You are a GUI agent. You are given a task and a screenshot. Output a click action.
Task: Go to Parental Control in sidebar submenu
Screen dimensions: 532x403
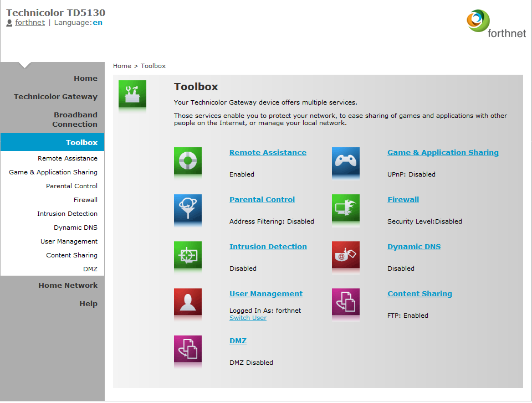pyautogui.click(x=71, y=186)
